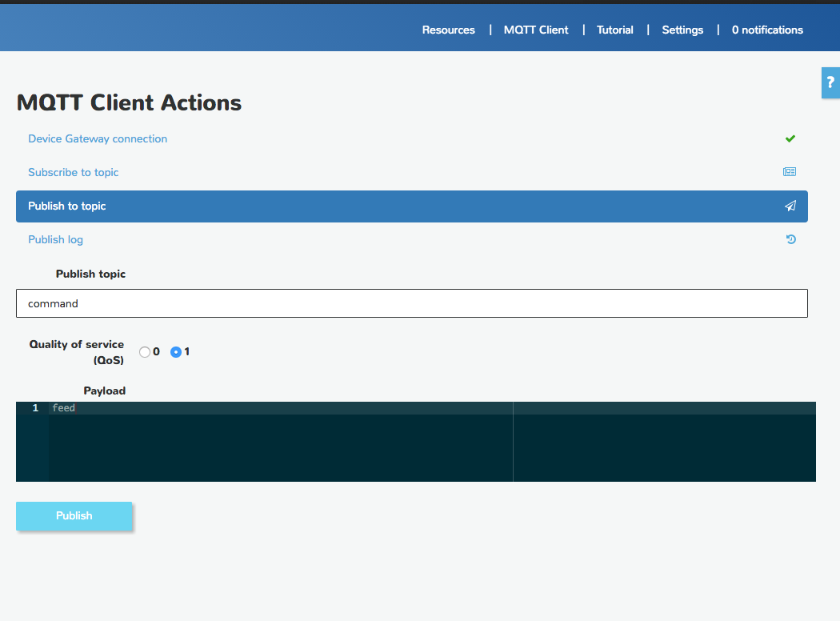Open the Resources menu item
This screenshot has height=621, width=840.
pos(448,30)
